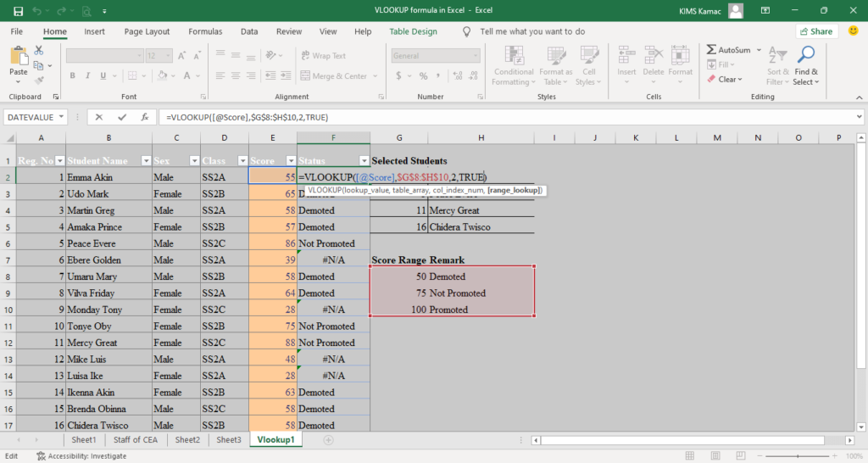The height and width of the screenshot is (463, 868).
Task: Click Accessibility: Investigate in status bar
Action: [x=81, y=456]
